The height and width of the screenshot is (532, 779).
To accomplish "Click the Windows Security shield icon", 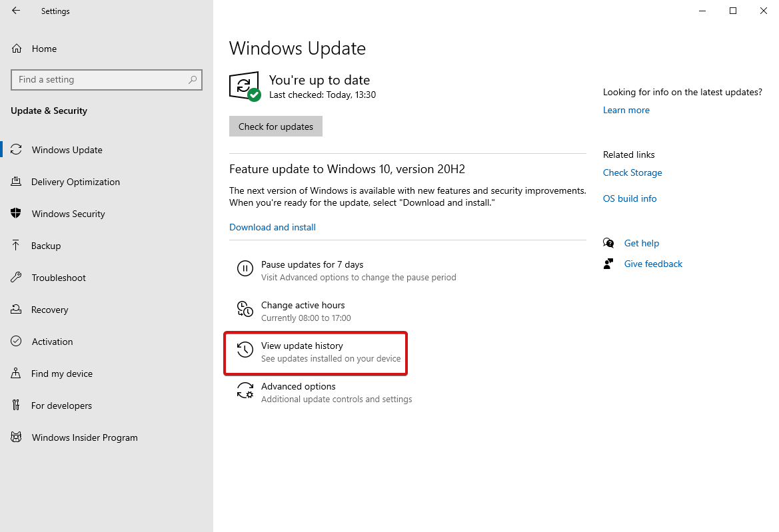I will tap(17, 214).
